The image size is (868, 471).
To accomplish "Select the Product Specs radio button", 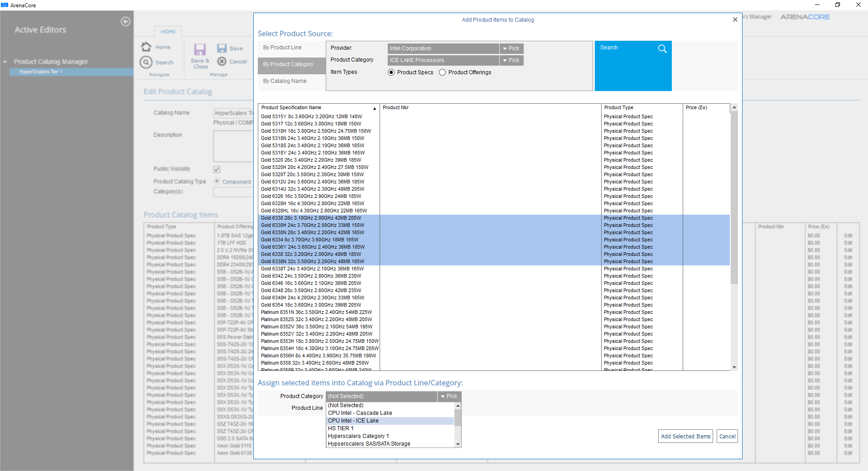I will pos(391,72).
